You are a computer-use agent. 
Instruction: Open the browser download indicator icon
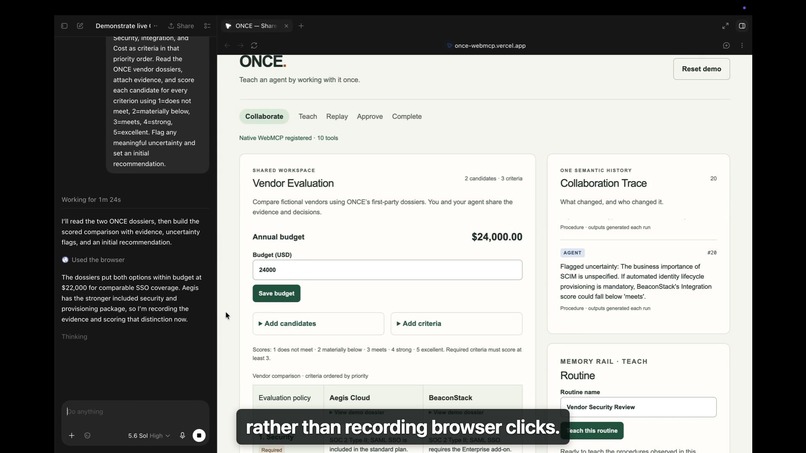coord(726,45)
